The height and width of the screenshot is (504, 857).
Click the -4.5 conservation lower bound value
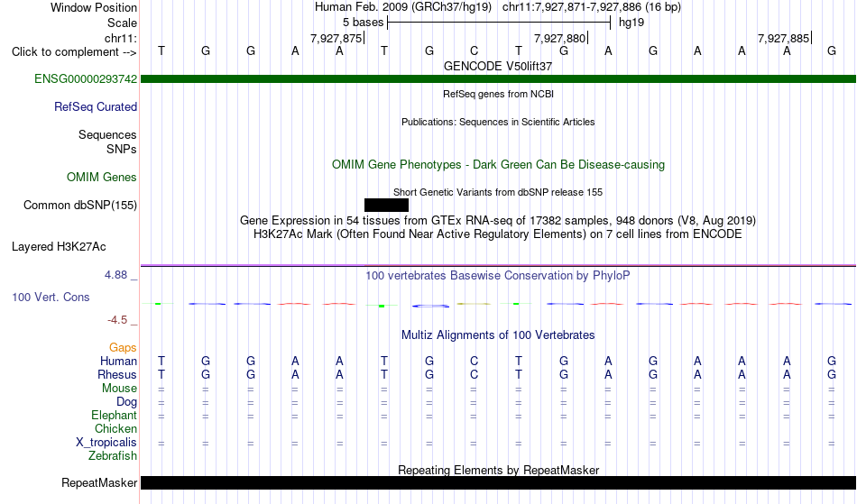[x=117, y=320]
